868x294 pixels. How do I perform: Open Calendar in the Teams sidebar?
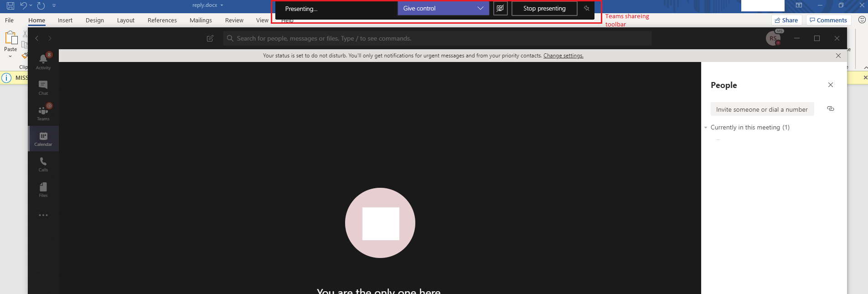43,139
